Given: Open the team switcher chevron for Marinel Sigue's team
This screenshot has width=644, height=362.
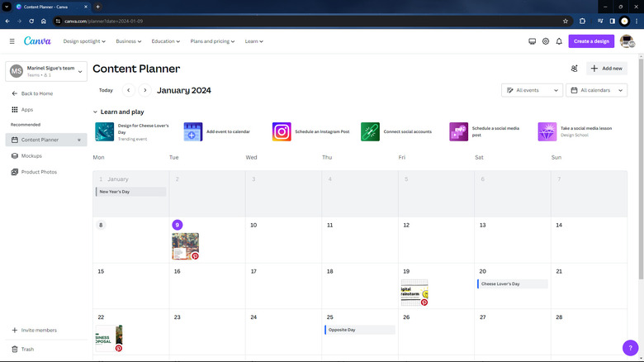Looking at the screenshot, I should (x=80, y=72).
